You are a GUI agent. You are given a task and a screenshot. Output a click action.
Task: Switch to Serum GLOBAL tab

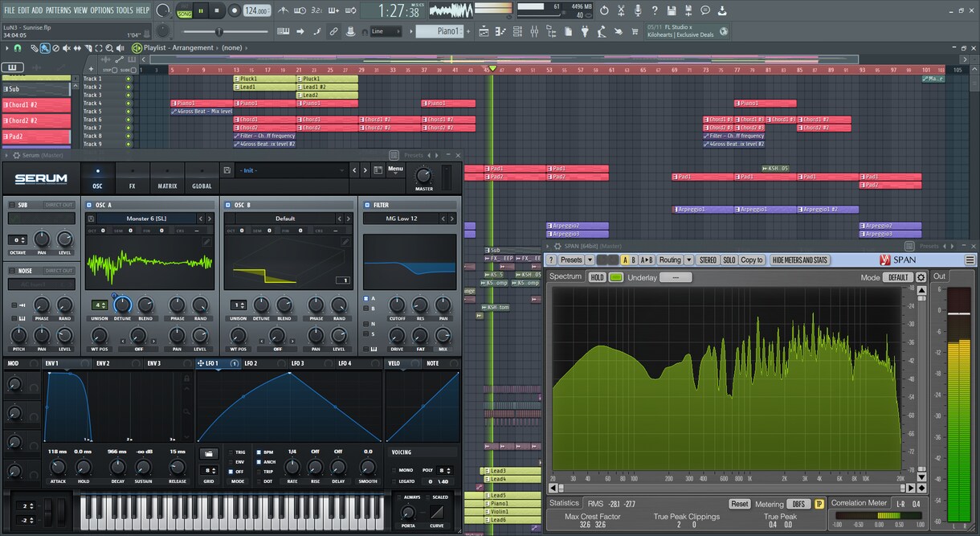pyautogui.click(x=202, y=177)
